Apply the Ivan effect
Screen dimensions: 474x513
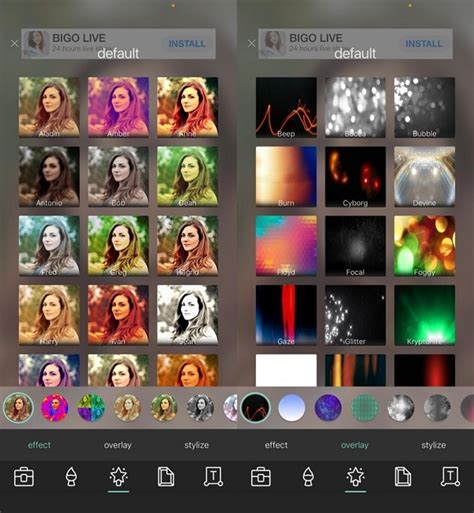(x=118, y=315)
